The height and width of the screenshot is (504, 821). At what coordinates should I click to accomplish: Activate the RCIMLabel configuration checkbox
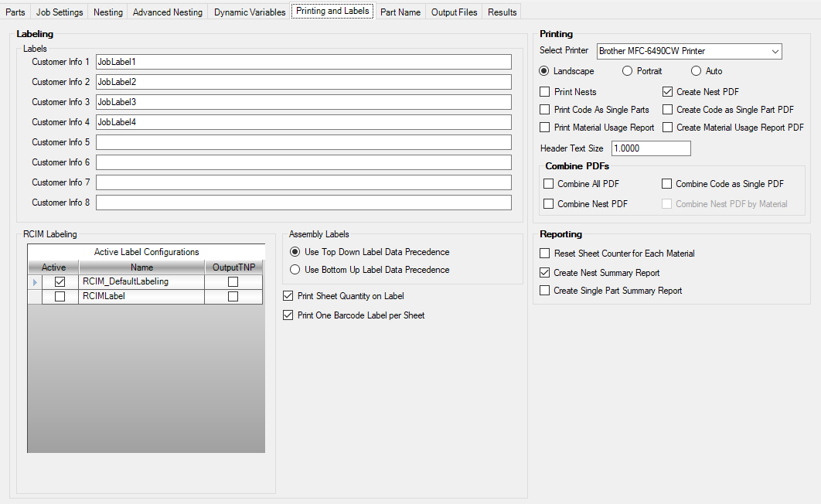coord(60,296)
